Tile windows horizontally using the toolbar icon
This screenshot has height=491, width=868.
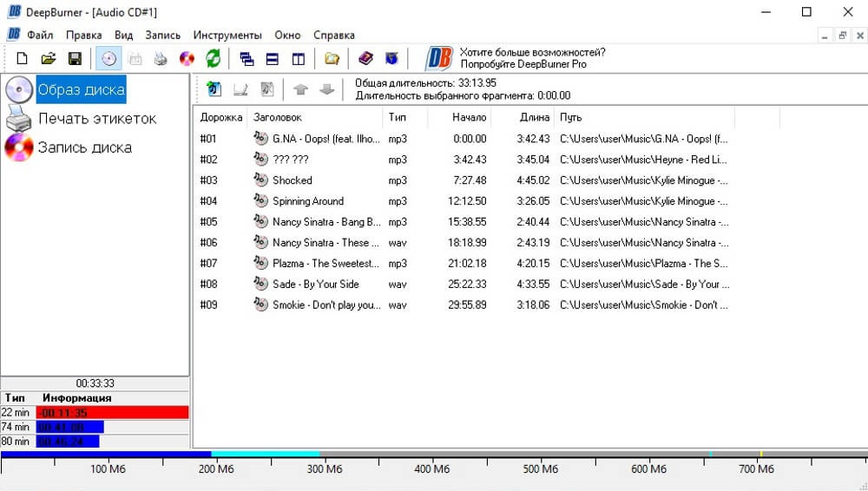click(x=273, y=58)
